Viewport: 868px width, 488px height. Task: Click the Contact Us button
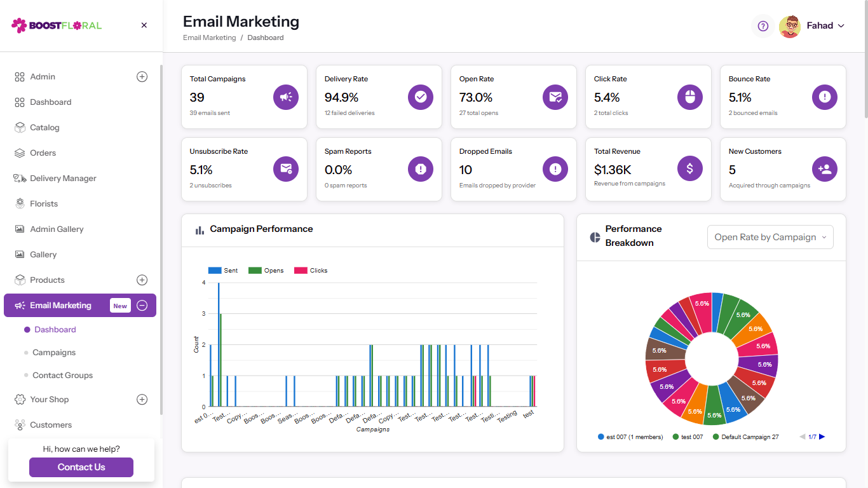pyautogui.click(x=81, y=467)
